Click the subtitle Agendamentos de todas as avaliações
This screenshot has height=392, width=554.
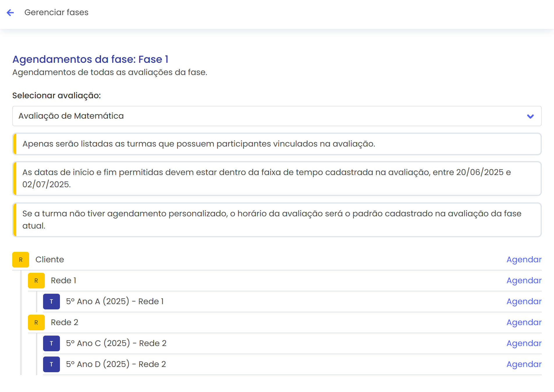110,72
